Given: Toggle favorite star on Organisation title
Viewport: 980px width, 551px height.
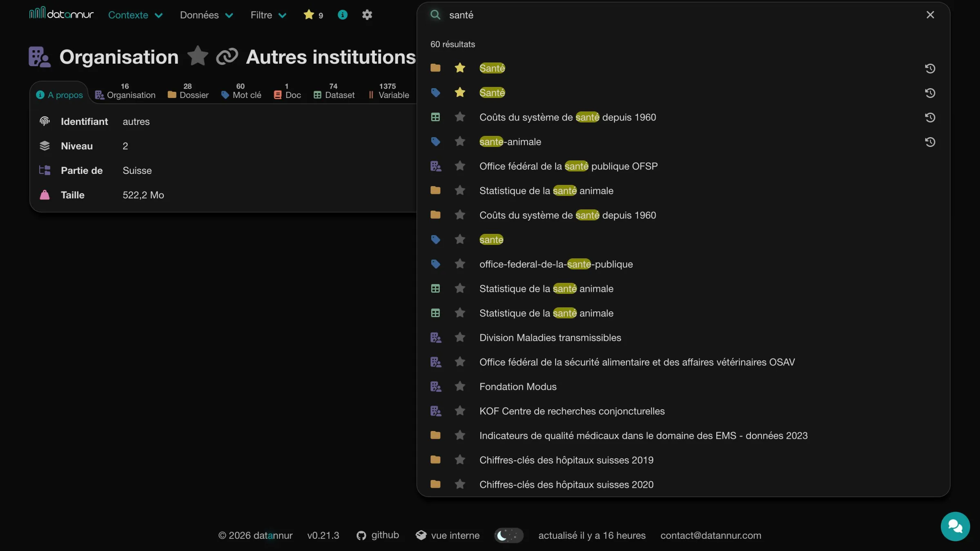Looking at the screenshot, I should pos(198,56).
